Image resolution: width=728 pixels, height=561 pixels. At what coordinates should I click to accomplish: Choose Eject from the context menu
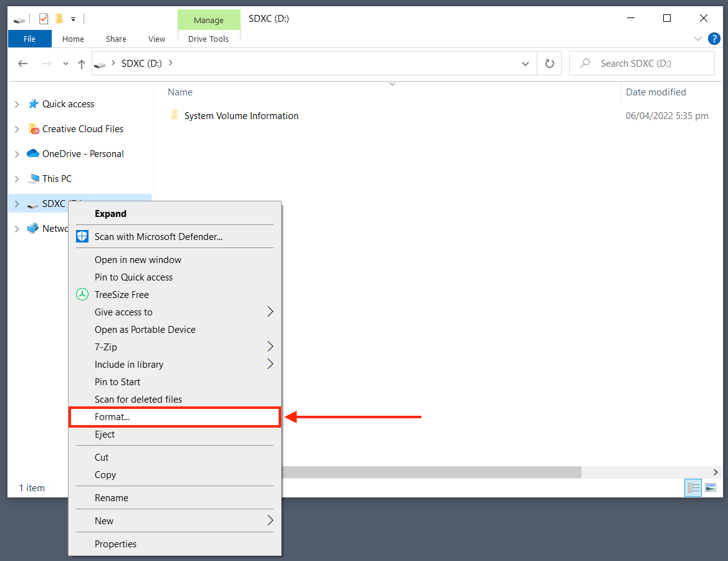click(175, 434)
